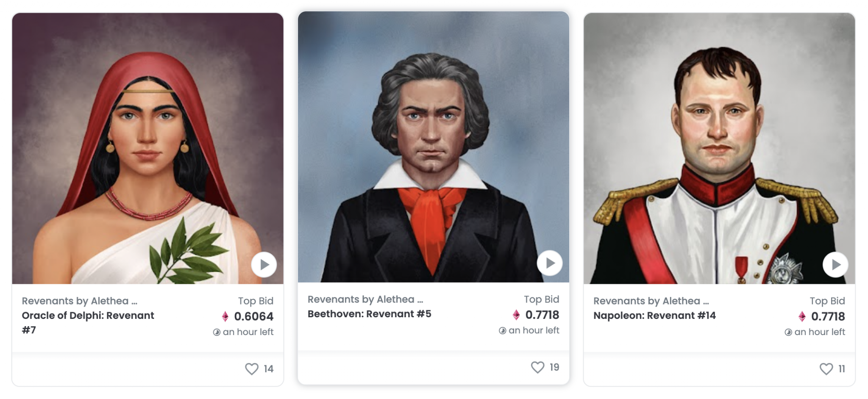Click the Ethereum icon on Beethoven card
Screen dimensions: 868x399
[516, 315]
